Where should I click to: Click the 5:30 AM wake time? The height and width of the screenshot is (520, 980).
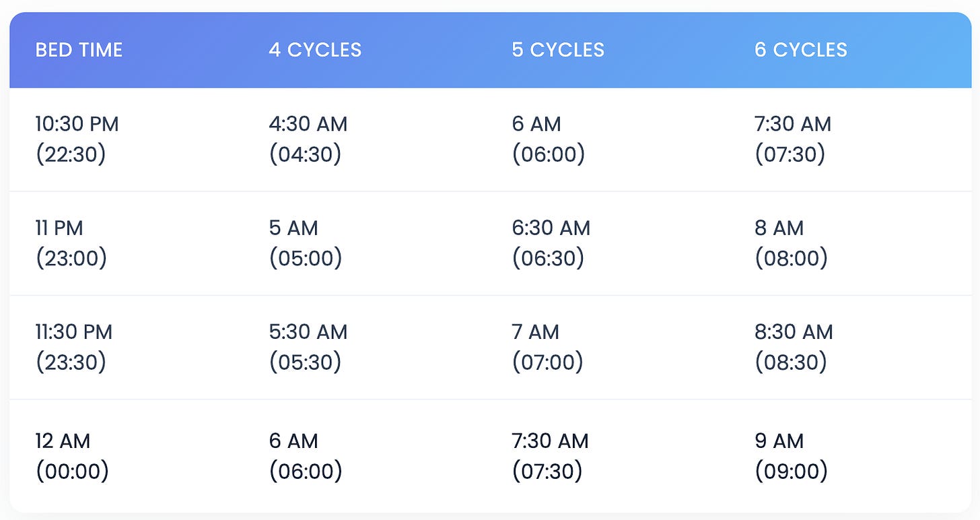308,347
